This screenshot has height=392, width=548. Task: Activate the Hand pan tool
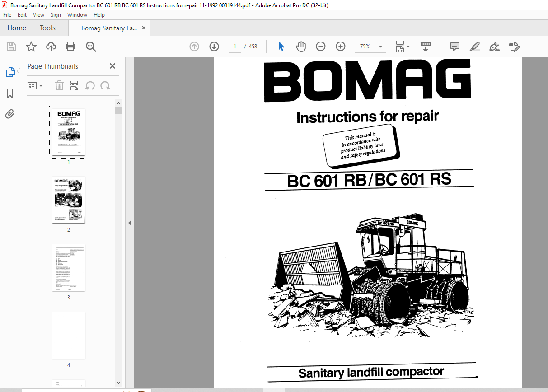[301, 47]
